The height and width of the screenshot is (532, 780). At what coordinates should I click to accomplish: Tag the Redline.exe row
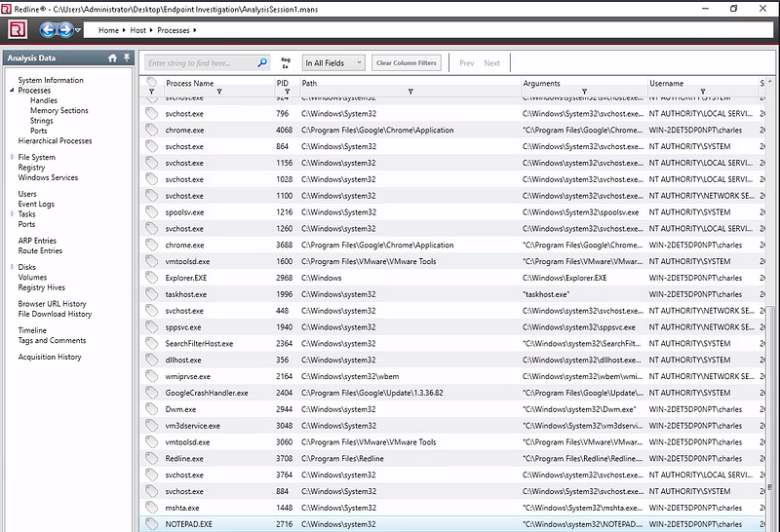tap(152, 458)
